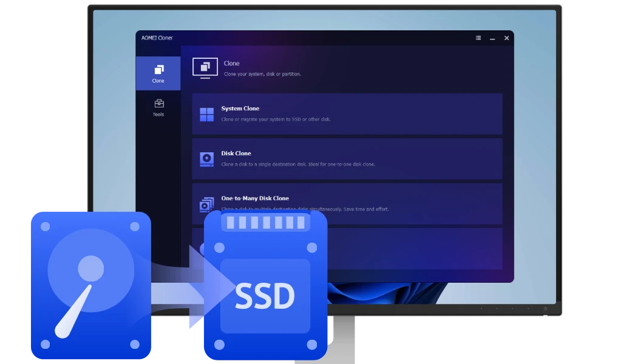Click the AOMEI Cloner title text
The width and height of the screenshot is (629, 364).
(x=157, y=38)
